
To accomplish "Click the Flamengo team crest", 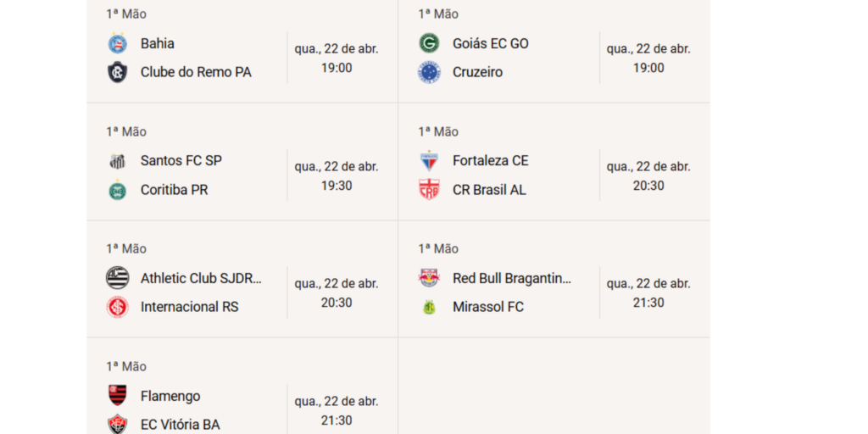I will [117, 395].
